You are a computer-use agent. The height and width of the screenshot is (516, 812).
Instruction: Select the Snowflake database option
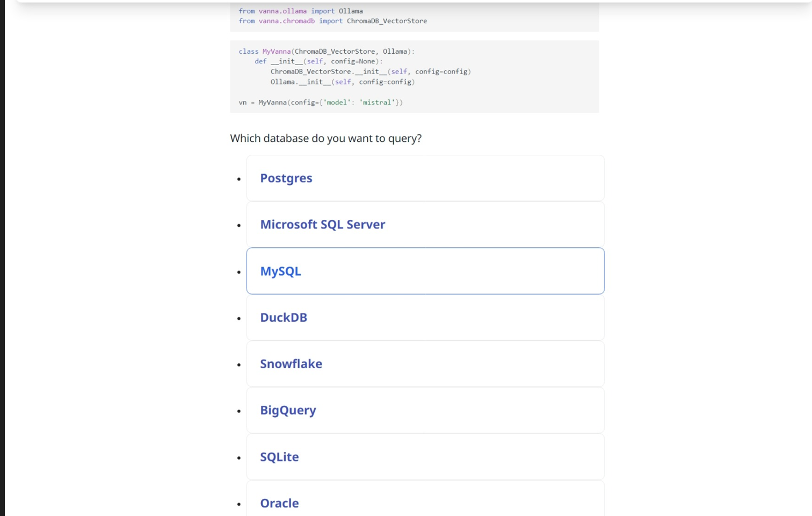(x=425, y=364)
